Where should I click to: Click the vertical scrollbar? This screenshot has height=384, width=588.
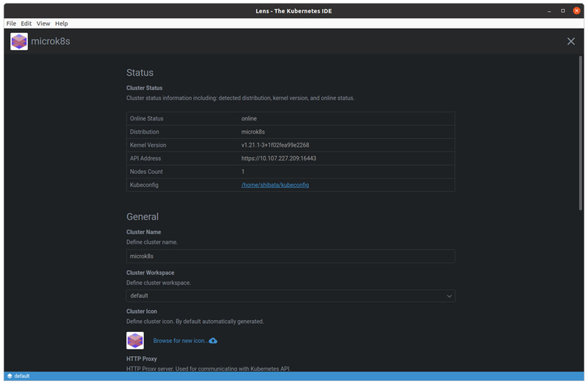click(x=581, y=133)
